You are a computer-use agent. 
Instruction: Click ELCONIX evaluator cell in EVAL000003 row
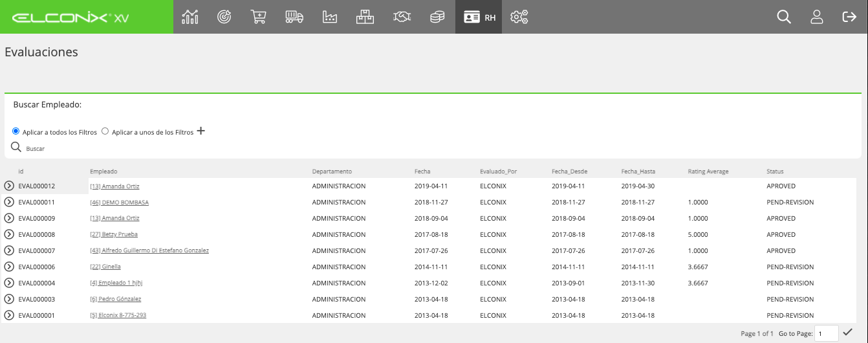[493, 300]
